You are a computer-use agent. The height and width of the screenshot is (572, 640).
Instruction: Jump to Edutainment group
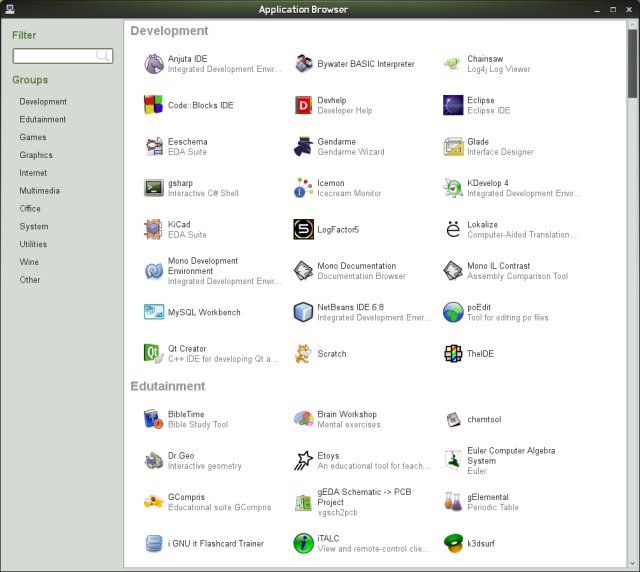pyautogui.click(x=42, y=119)
